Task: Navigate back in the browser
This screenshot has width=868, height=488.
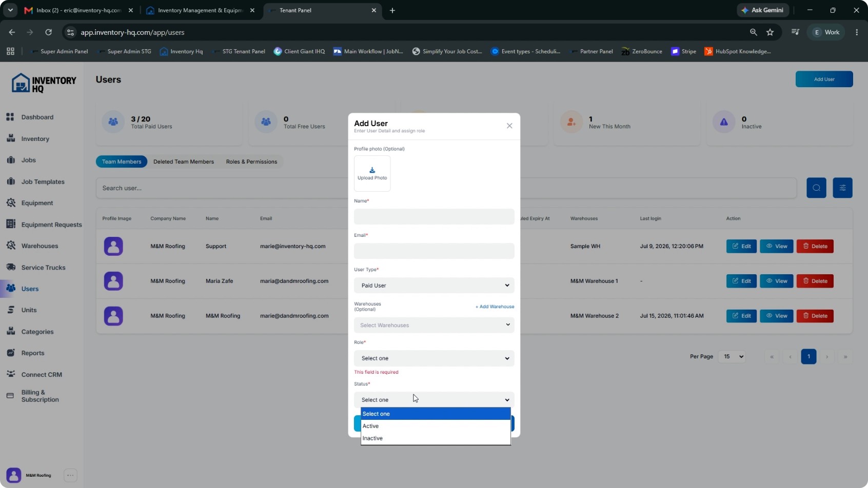Action: [x=12, y=32]
